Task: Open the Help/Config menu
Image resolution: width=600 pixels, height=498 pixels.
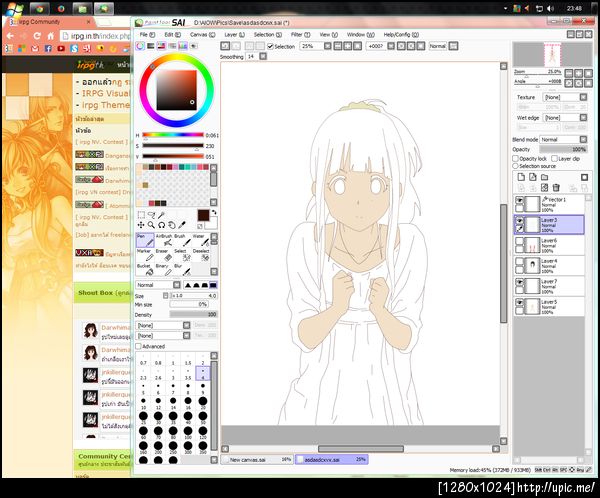Action: (x=401, y=34)
